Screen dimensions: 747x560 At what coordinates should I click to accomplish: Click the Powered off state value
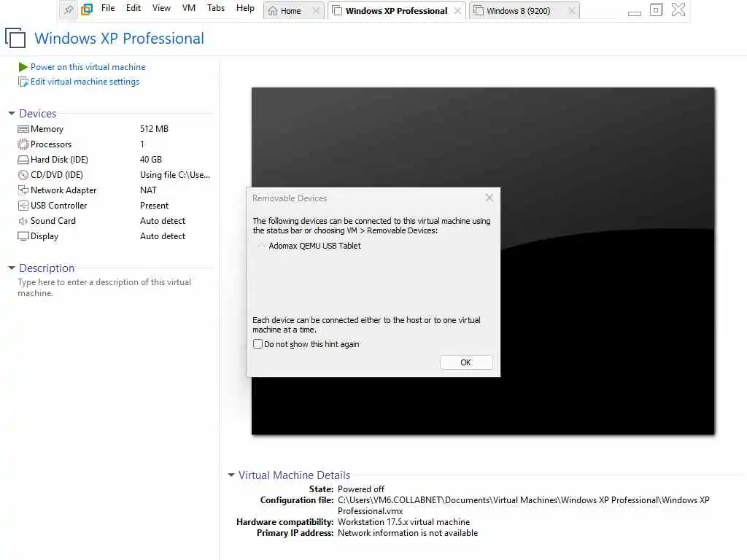(x=360, y=489)
